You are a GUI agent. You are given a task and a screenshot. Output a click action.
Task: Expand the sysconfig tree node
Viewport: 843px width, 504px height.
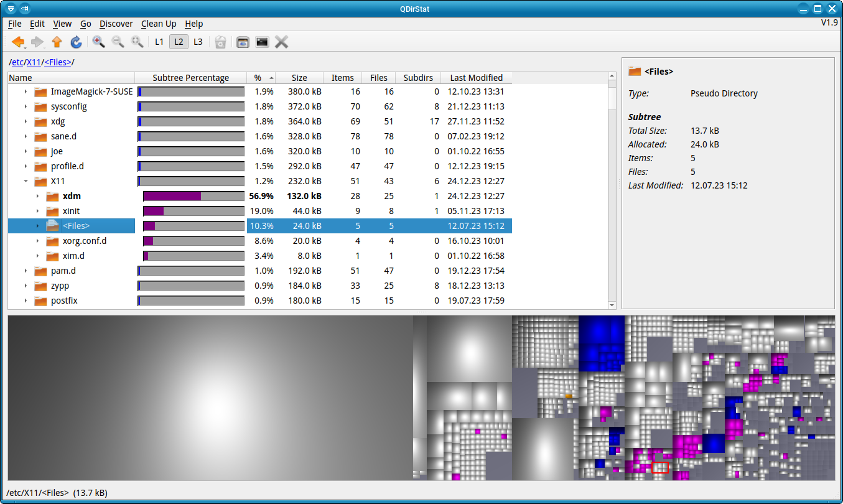tap(26, 106)
